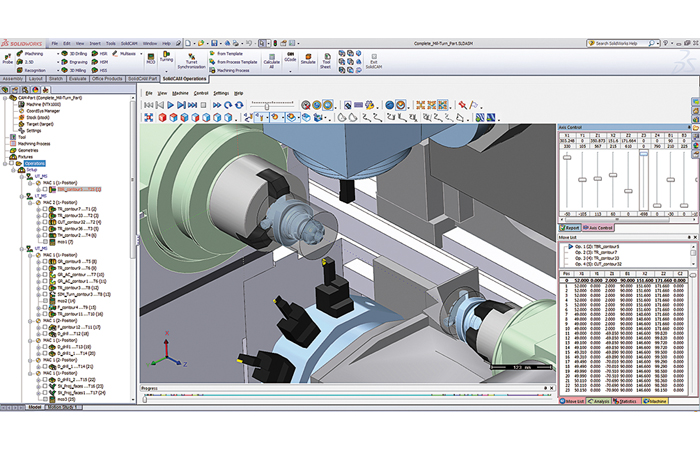The image size is (700, 450).
Task: Open the Statistics tab at bottom right
Action: pos(625,401)
